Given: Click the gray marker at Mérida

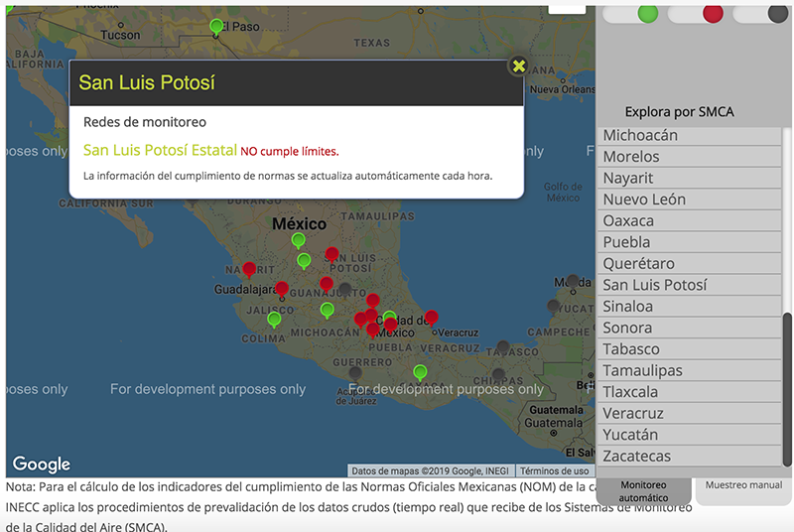Looking at the screenshot, I should 573,282.
